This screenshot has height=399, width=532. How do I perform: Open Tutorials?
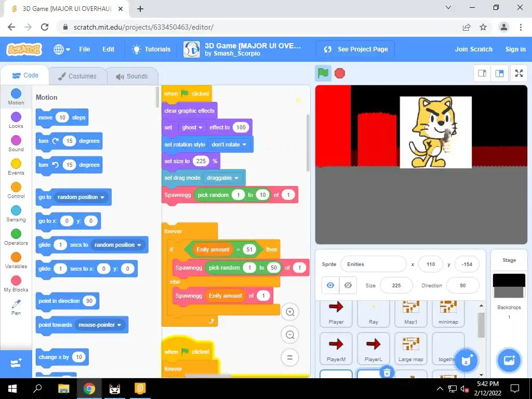point(151,49)
